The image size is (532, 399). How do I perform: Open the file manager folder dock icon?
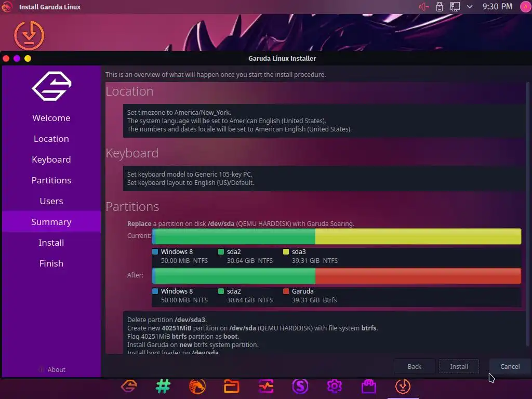click(x=231, y=386)
